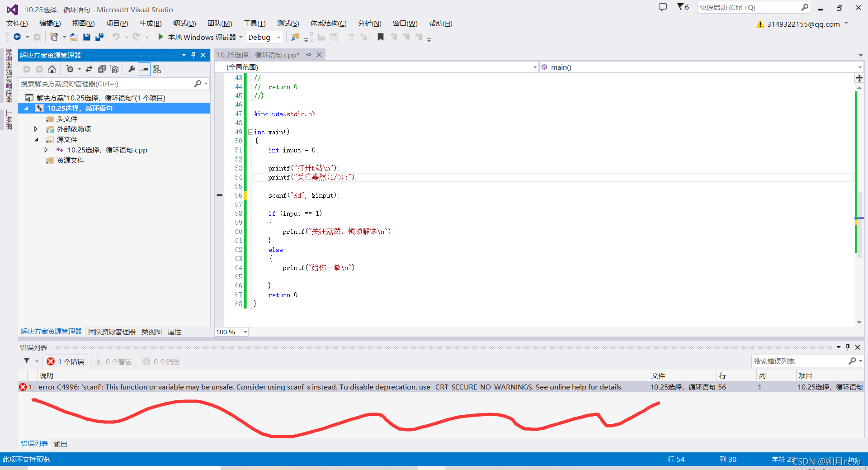Click the 搜索错误列表 search field

799,361
